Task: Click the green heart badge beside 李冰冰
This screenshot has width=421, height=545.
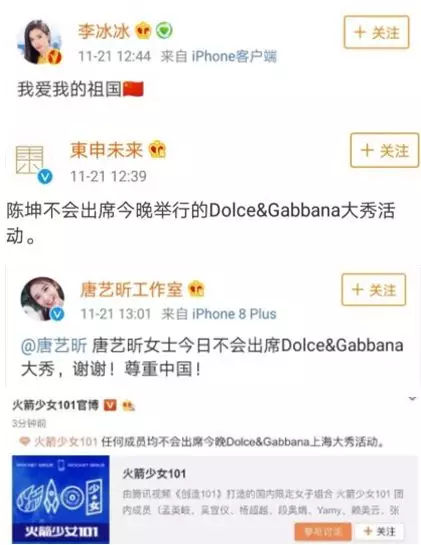Action: pos(164,31)
